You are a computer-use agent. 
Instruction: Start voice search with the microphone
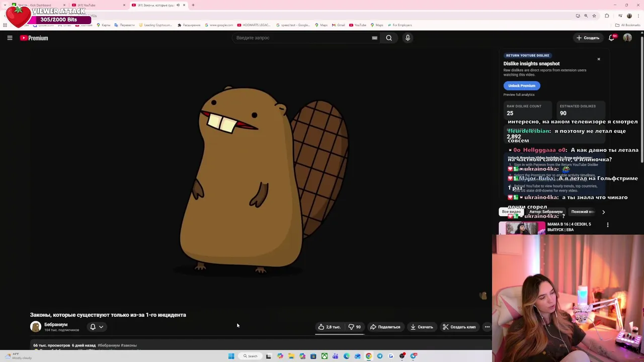tap(408, 38)
